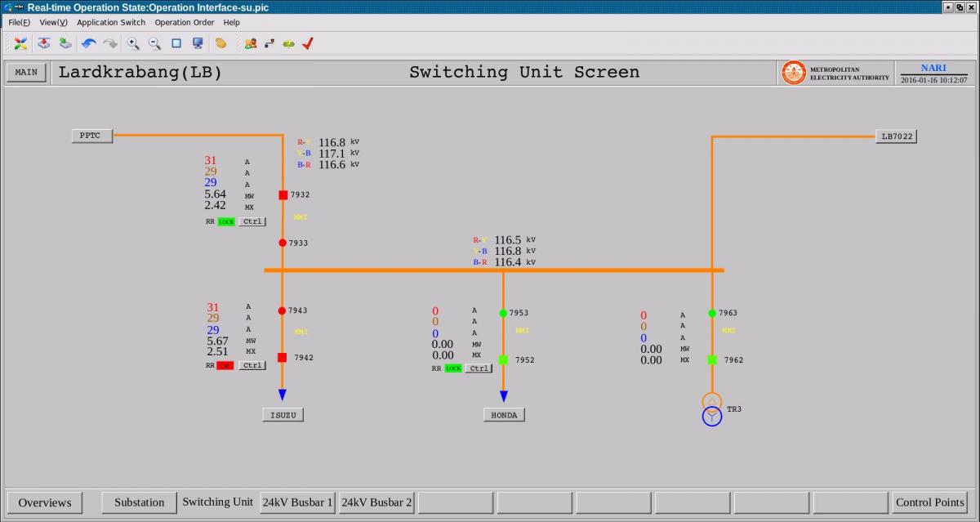
Task: Switch to the Switching Unit tab
Action: tap(217, 502)
